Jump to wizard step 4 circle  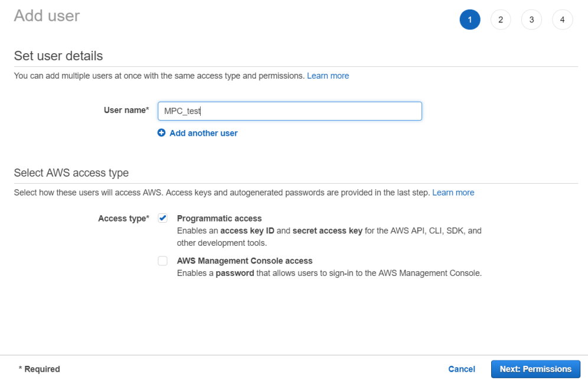pyautogui.click(x=562, y=20)
